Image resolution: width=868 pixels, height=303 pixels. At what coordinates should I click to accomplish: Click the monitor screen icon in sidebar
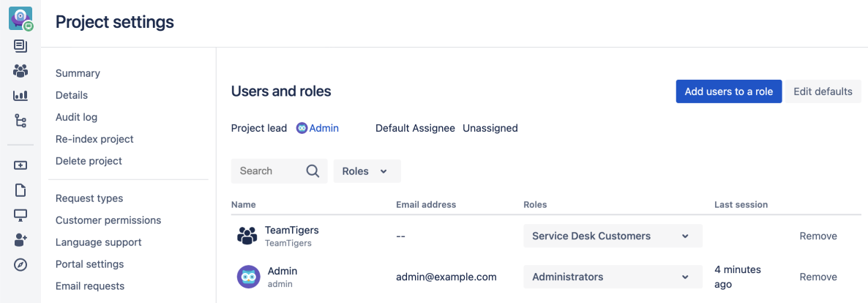(20, 215)
